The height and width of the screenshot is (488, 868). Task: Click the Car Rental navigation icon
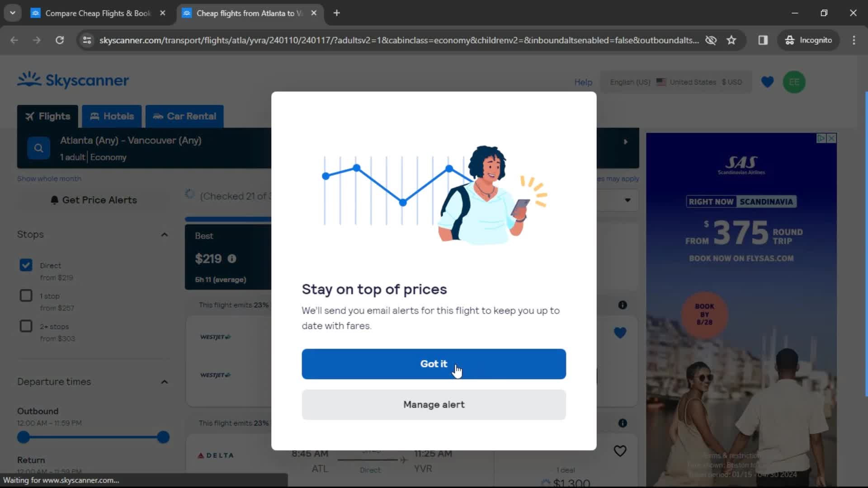(157, 116)
